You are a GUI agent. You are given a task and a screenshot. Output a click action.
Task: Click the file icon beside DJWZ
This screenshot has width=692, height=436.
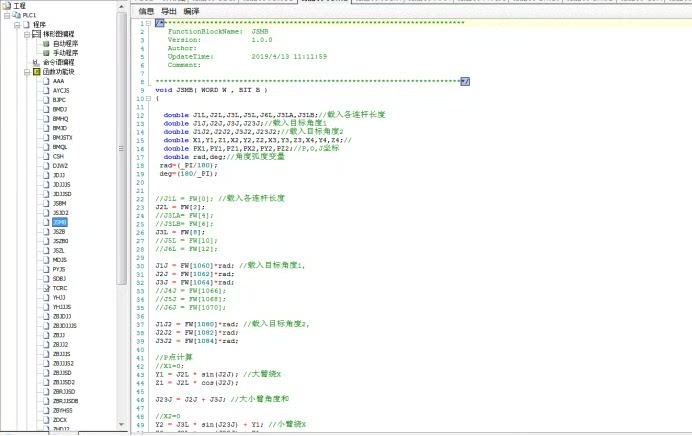(x=46, y=166)
